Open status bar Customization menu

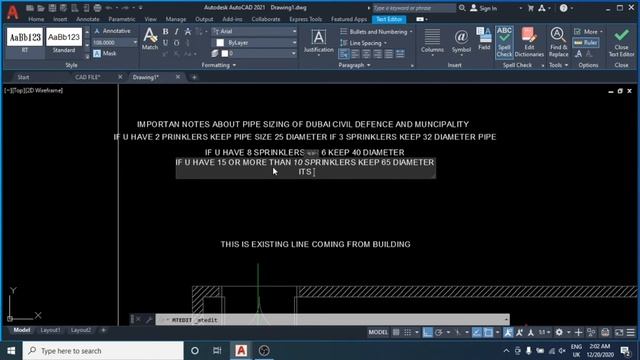[631, 333]
